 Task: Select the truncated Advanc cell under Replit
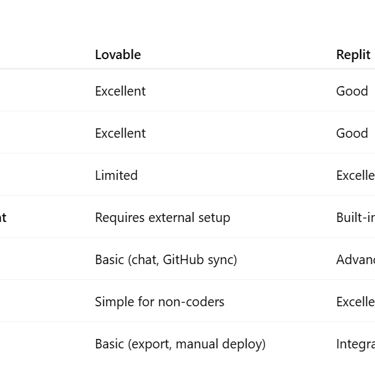coord(355,260)
